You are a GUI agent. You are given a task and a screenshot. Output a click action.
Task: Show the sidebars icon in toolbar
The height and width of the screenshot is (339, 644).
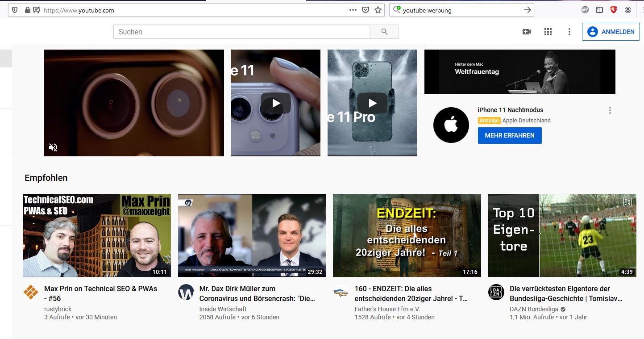[599, 10]
